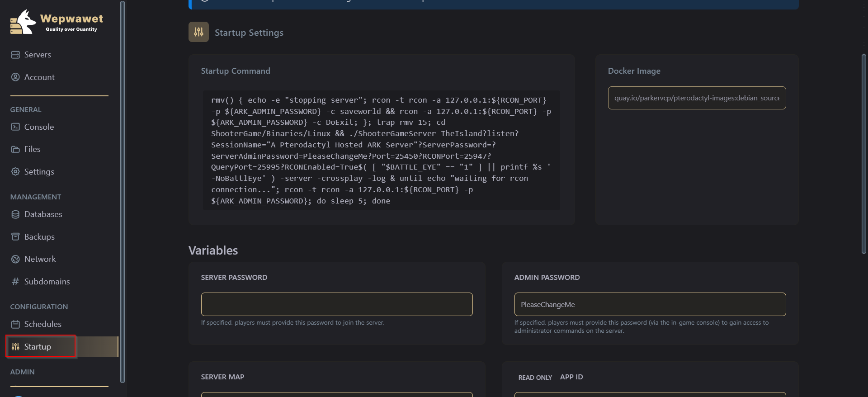The height and width of the screenshot is (397, 868).
Task: Click the Files folder icon
Action: click(x=15, y=149)
